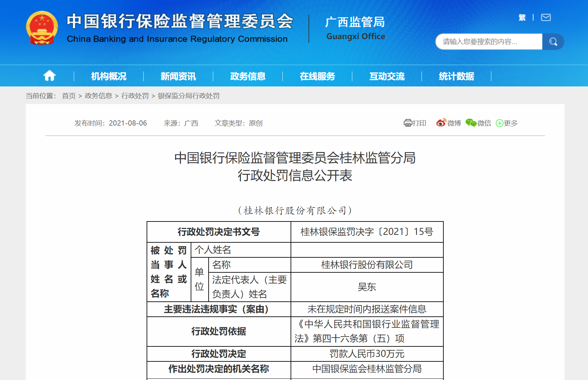Click the 行政处罚决定书文号 header cell

[219, 232]
